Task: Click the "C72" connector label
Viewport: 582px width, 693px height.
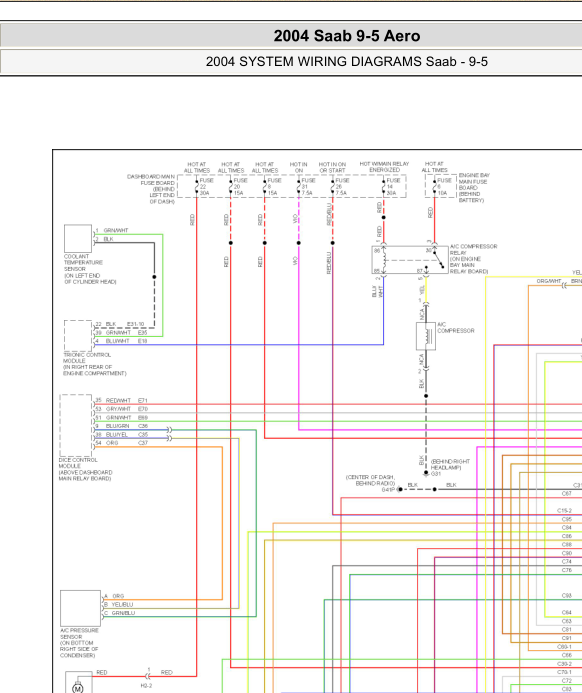Action: coord(567,681)
